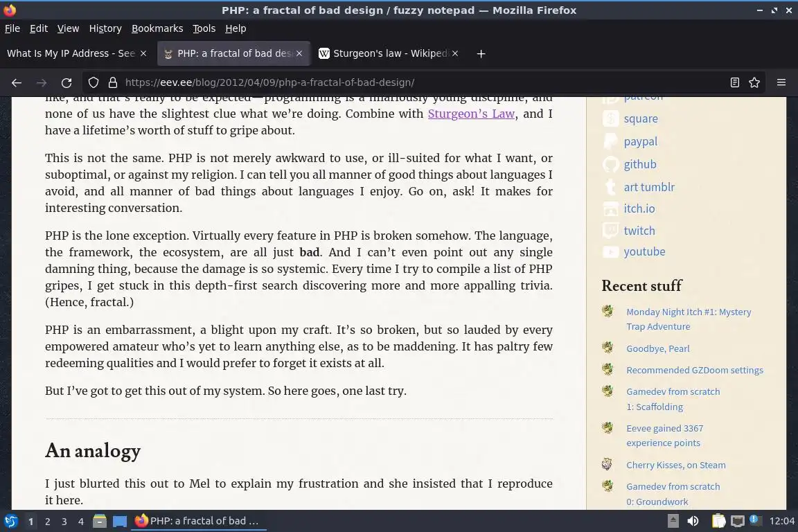Switch to What Is My IP Address tab

71,53
